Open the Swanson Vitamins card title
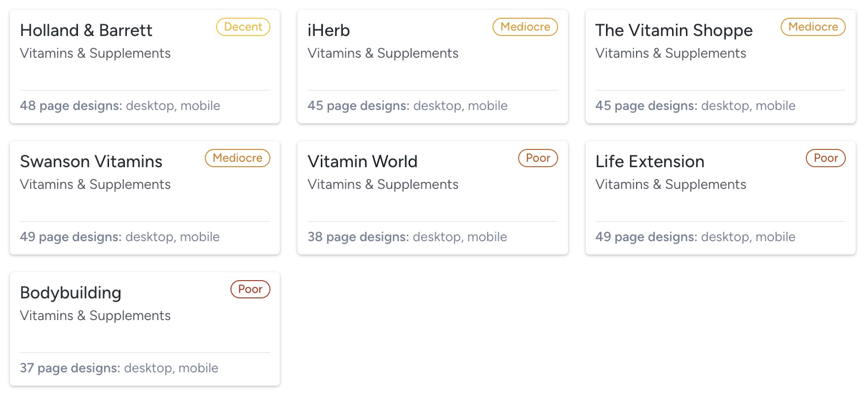The height and width of the screenshot is (397, 868). coord(91,162)
